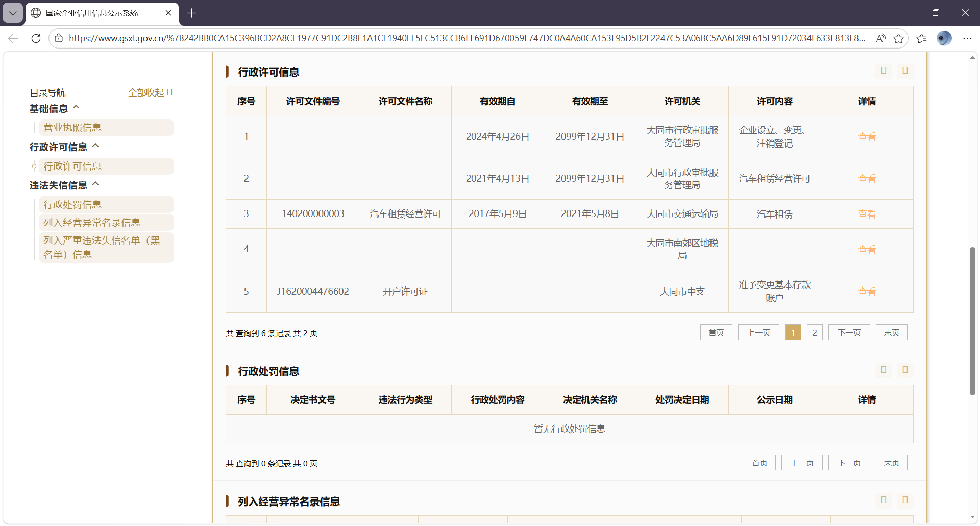Click the vertical scrollbar thumb
Screen dimensions: 980x526
[x=972, y=321]
